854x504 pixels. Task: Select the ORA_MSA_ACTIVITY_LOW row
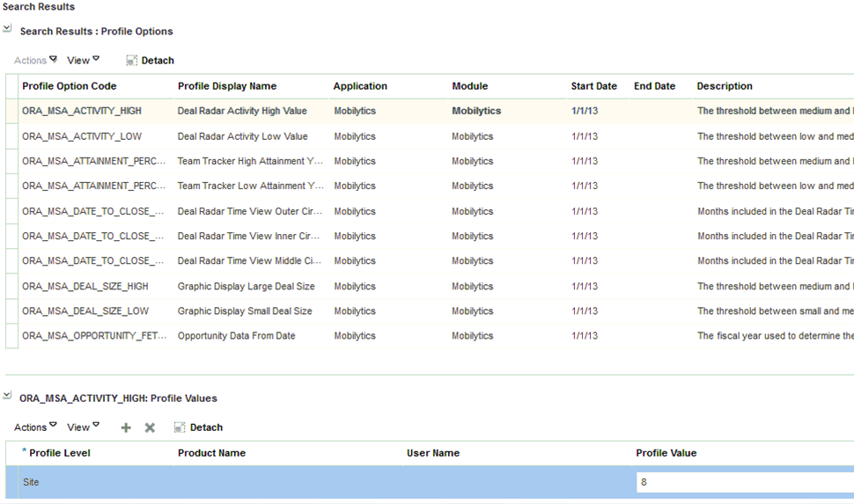(430, 136)
